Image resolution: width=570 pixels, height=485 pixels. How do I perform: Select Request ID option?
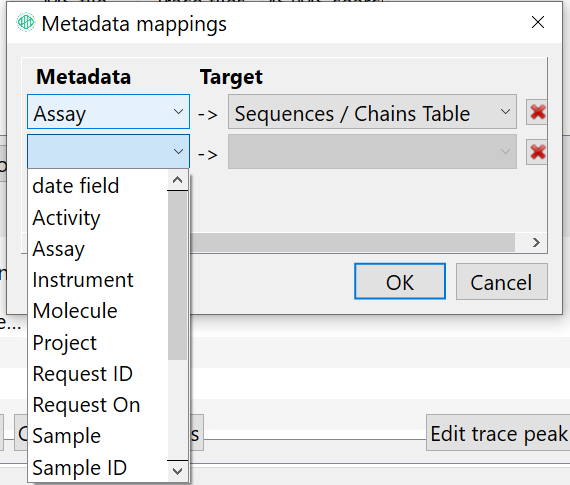[83, 374]
